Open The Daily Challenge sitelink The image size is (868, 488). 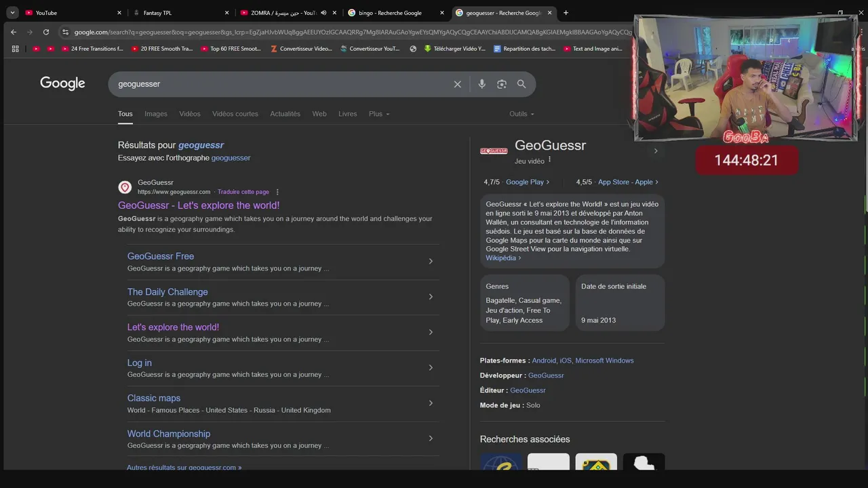[x=167, y=292]
